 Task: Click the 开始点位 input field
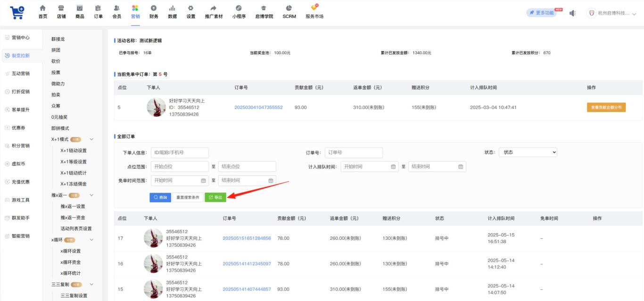(180, 166)
